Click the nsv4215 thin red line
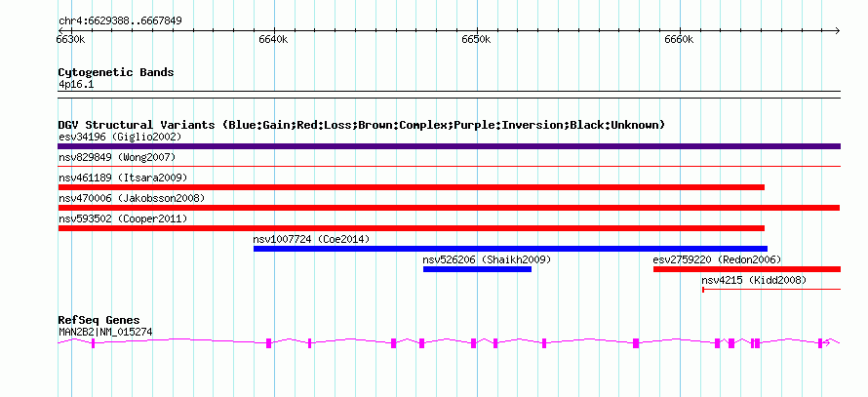This screenshot has width=868, height=397. pos(771,289)
